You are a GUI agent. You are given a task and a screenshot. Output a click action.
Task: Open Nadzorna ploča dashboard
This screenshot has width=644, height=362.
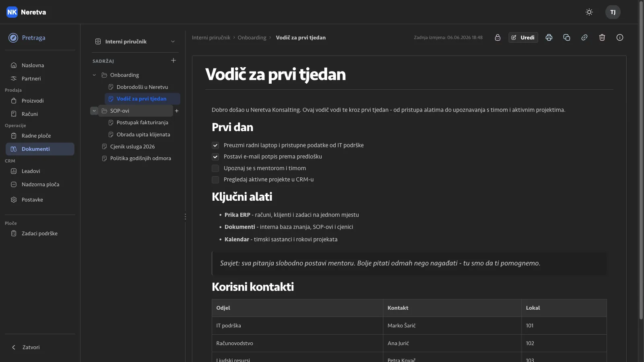(40, 184)
